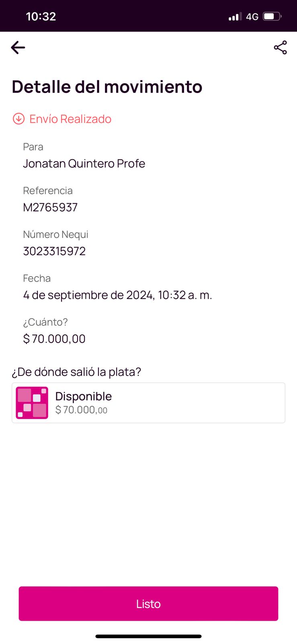Open the share icon
Screen dimensions: 297x644
coord(280,47)
